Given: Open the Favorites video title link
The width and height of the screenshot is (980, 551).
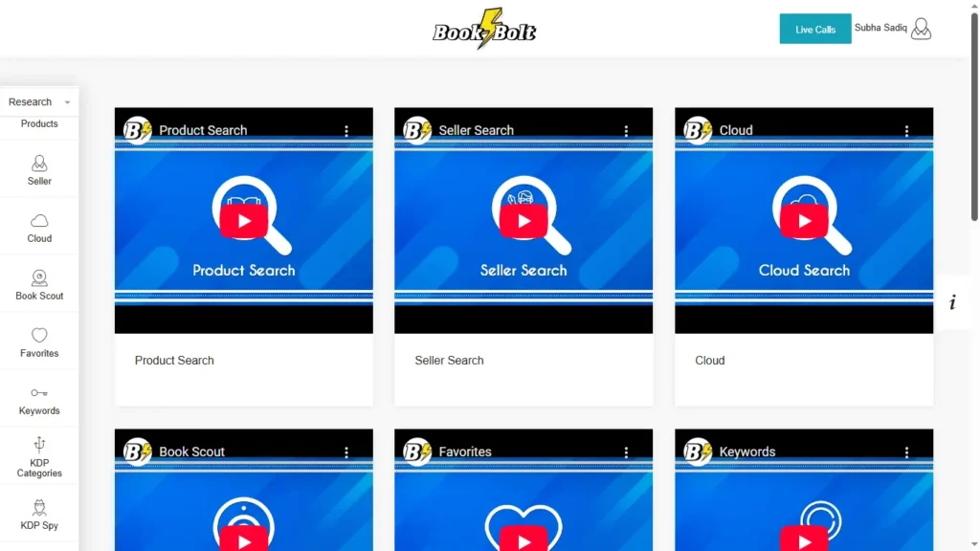Looking at the screenshot, I should [x=465, y=452].
